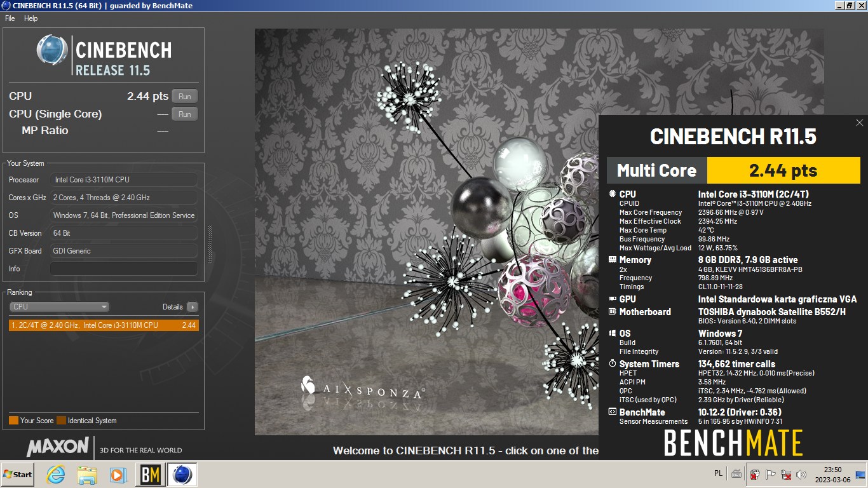Click the BIOS Version 6.40 line
The image size is (868, 488).
(x=747, y=322)
